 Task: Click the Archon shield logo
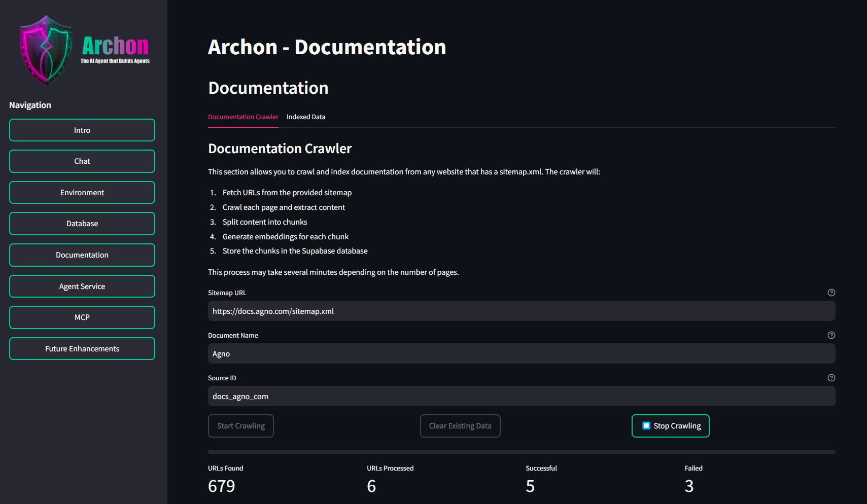pyautogui.click(x=46, y=50)
